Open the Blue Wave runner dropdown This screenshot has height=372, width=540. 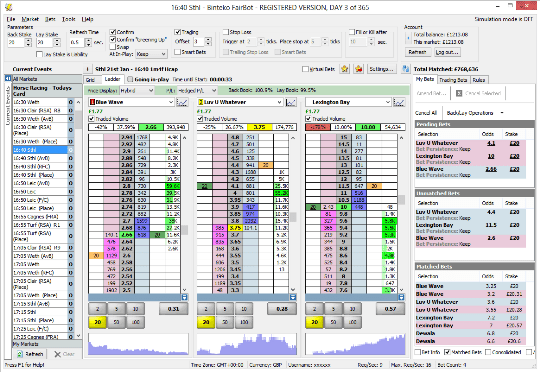tap(131, 102)
